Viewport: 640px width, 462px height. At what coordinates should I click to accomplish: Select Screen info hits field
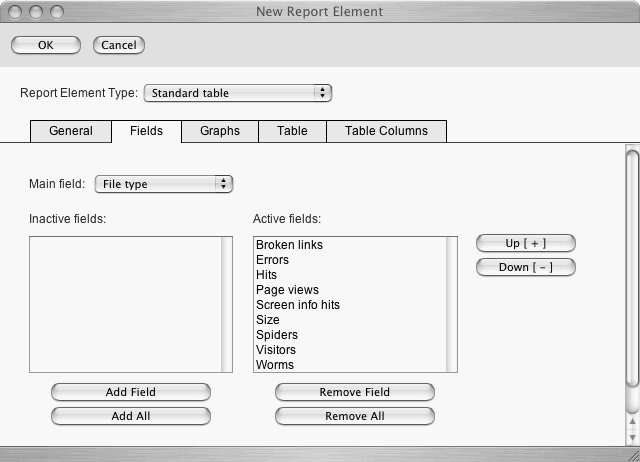tap(298, 305)
